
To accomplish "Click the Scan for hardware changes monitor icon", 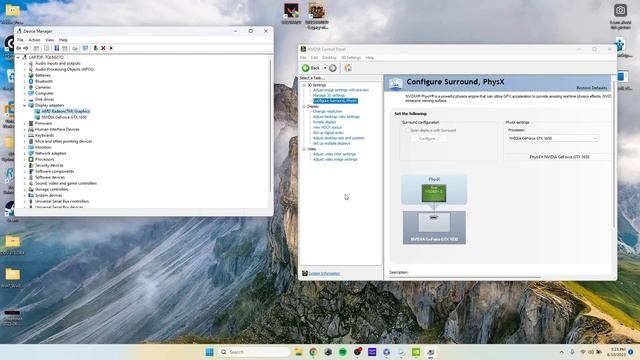I will pos(85,48).
